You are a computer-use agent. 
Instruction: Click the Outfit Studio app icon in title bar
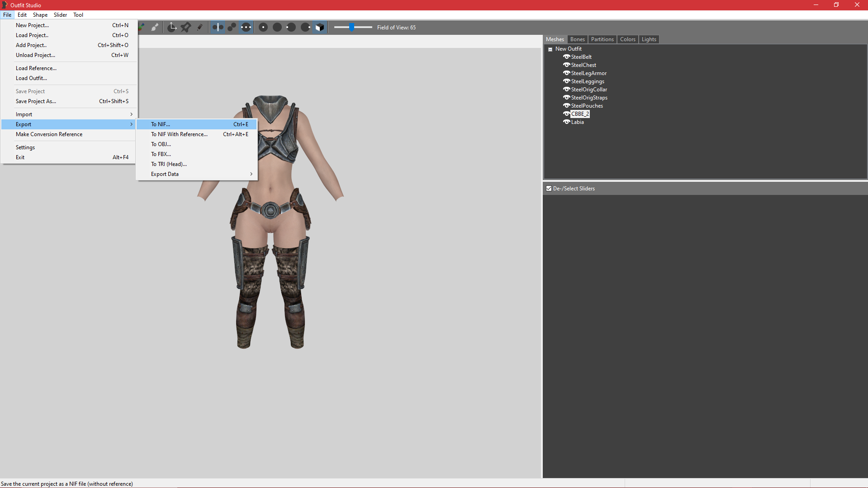tap(5, 5)
